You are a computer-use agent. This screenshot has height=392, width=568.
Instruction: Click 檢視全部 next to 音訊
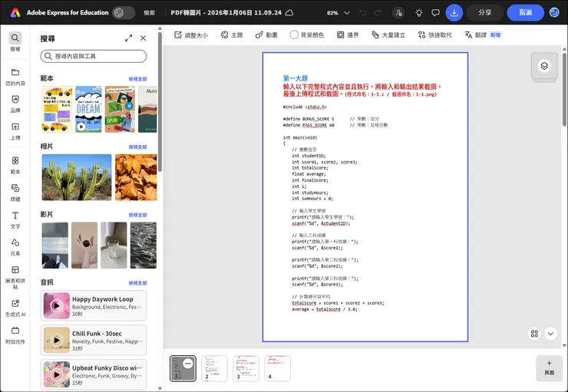coord(137,283)
